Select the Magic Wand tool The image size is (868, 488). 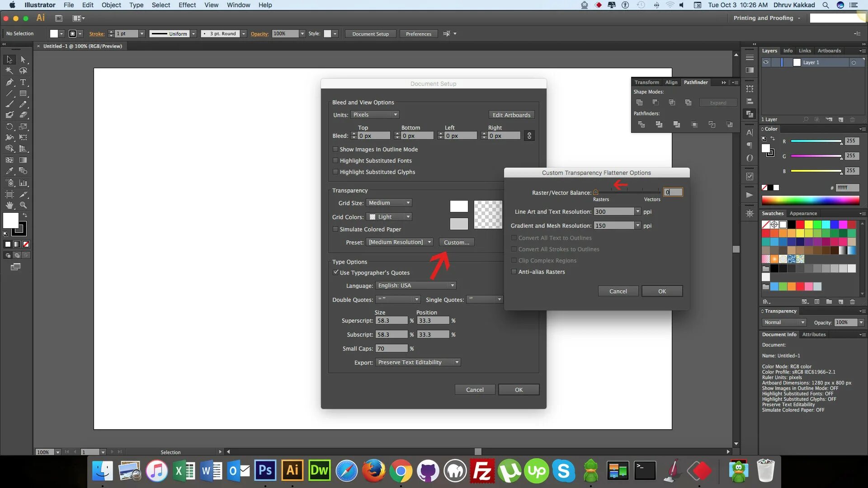coord(9,70)
